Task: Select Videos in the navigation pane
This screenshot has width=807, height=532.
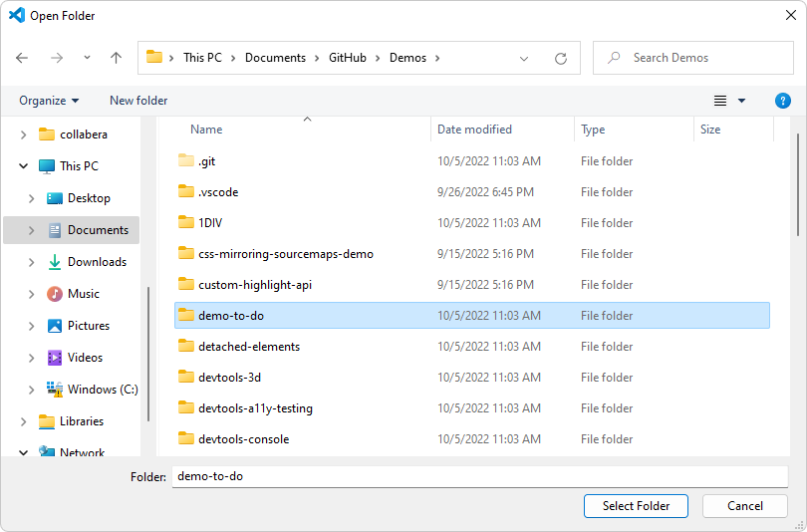Action: coord(85,358)
